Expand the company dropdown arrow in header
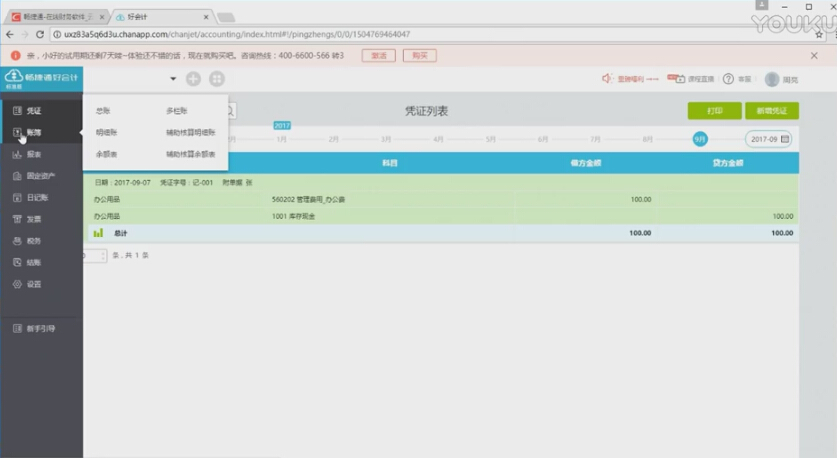The image size is (837, 458). tap(173, 79)
